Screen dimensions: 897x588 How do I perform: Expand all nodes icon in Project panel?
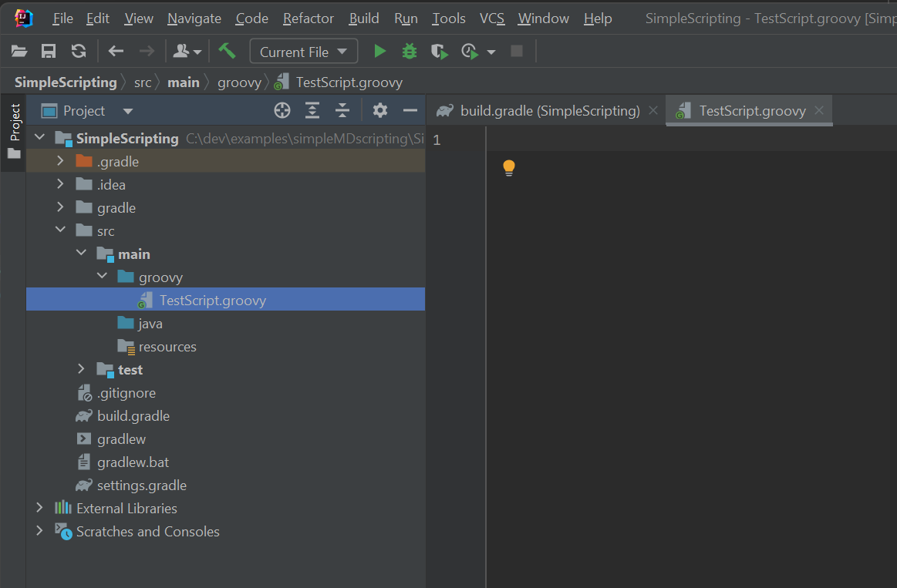point(312,110)
